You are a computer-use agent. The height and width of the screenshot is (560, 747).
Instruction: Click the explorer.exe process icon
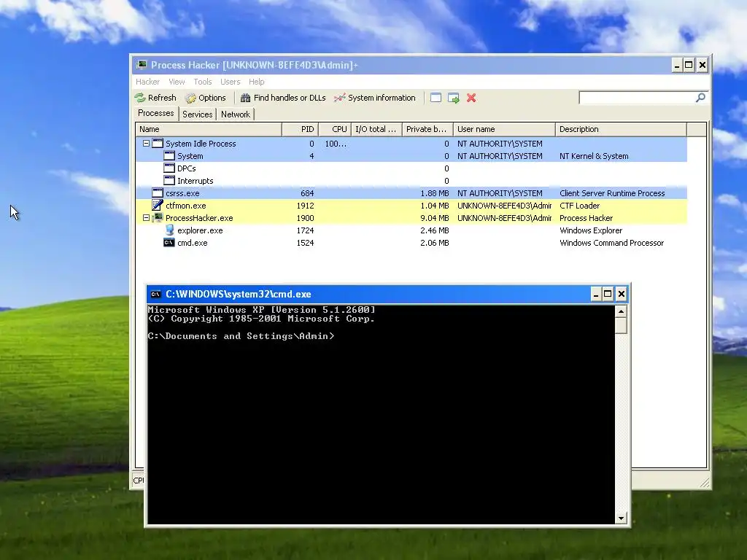coord(169,230)
